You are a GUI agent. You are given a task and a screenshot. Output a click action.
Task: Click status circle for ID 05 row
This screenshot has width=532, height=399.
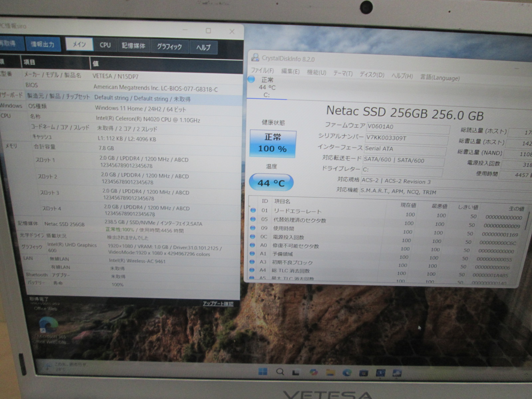point(253,219)
